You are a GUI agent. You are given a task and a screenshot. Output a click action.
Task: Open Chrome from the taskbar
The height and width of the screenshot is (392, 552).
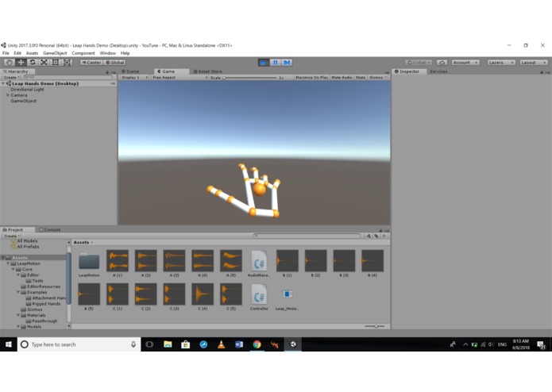[x=257, y=344]
